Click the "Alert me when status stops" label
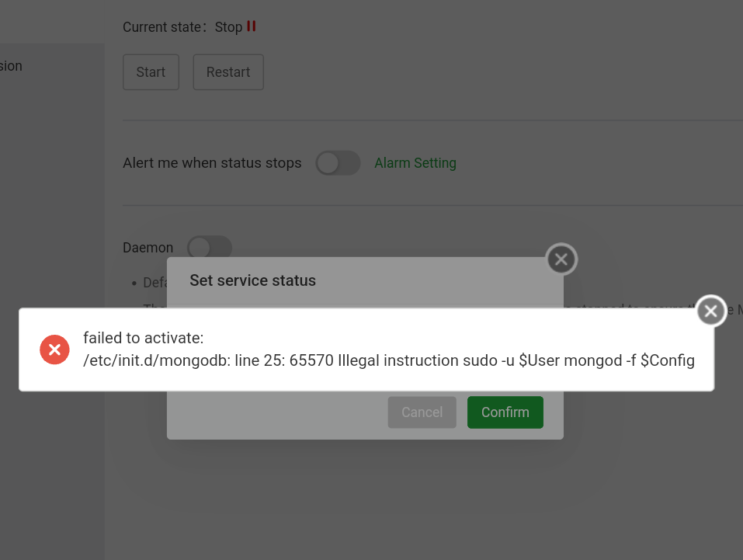Image resolution: width=743 pixels, height=560 pixels. coord(212,163)
